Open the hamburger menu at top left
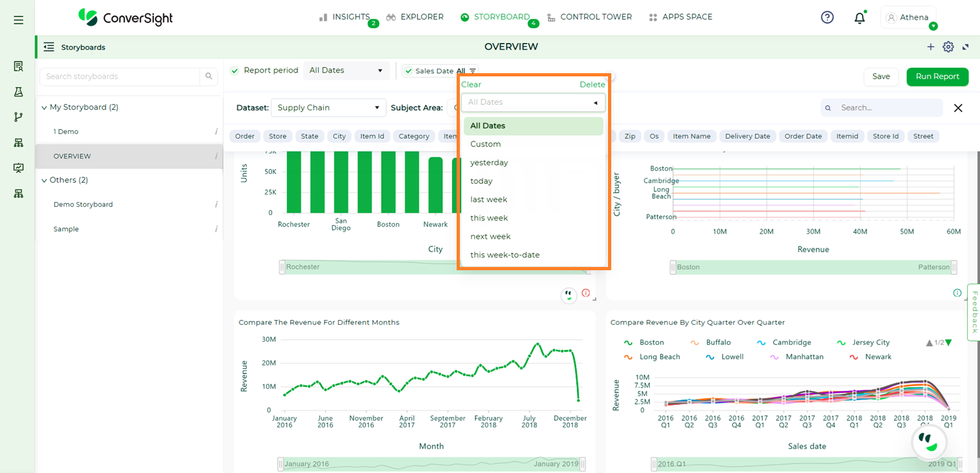This screenshot has height=473, width=980. (19, 20)
